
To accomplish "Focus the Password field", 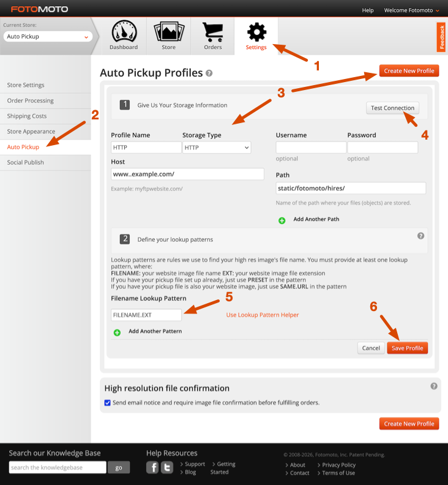I will 383,148.
